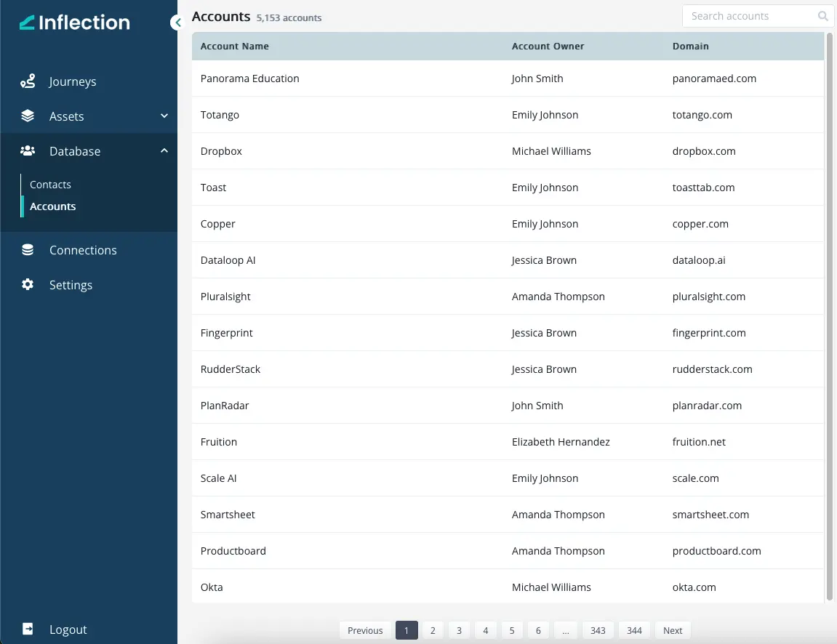Click the Account Owner column header
This screenshot has height=644, width=837.
[548, 47]
